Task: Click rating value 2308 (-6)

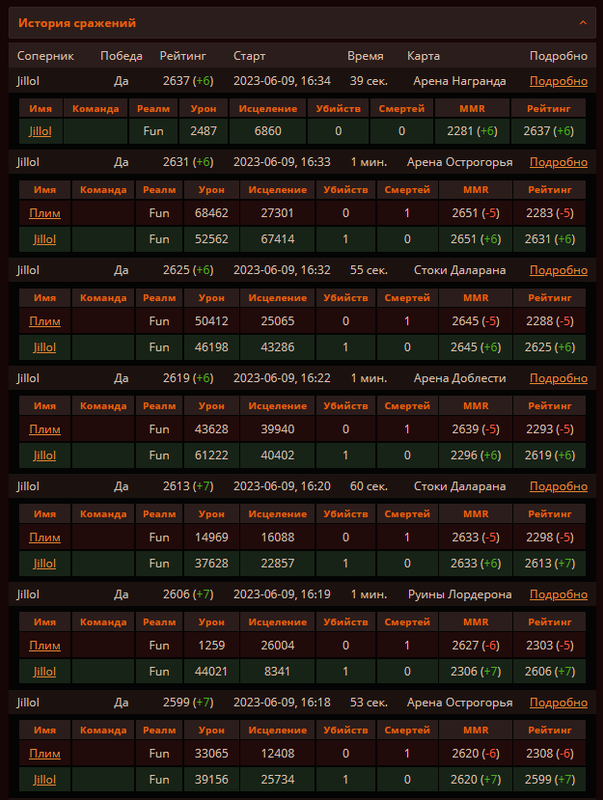Action: [x=549, y=754]
